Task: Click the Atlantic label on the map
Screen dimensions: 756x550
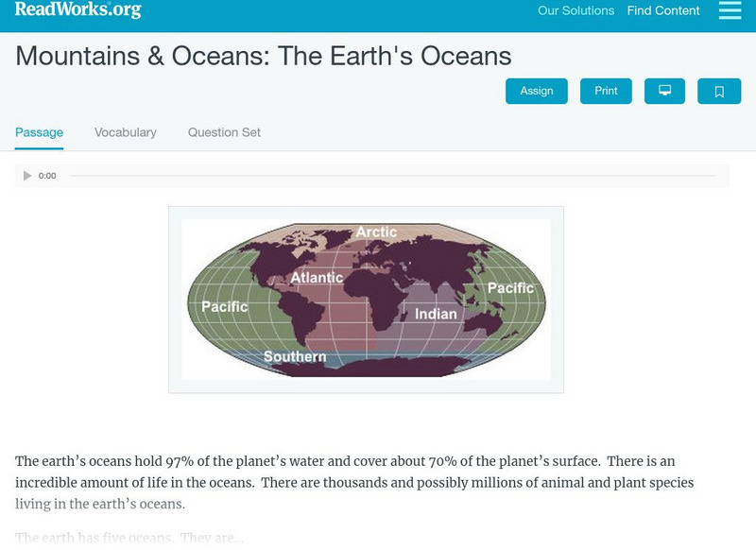Action: 317,278
